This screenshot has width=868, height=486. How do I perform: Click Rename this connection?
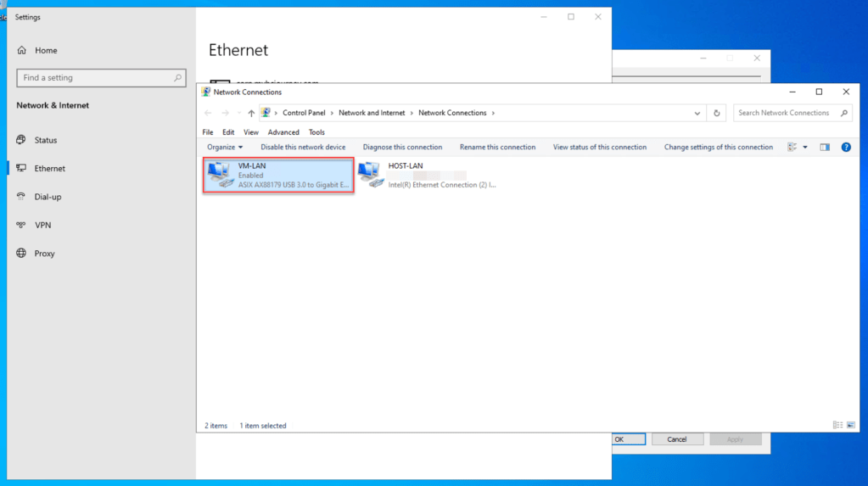pos(497,148)
